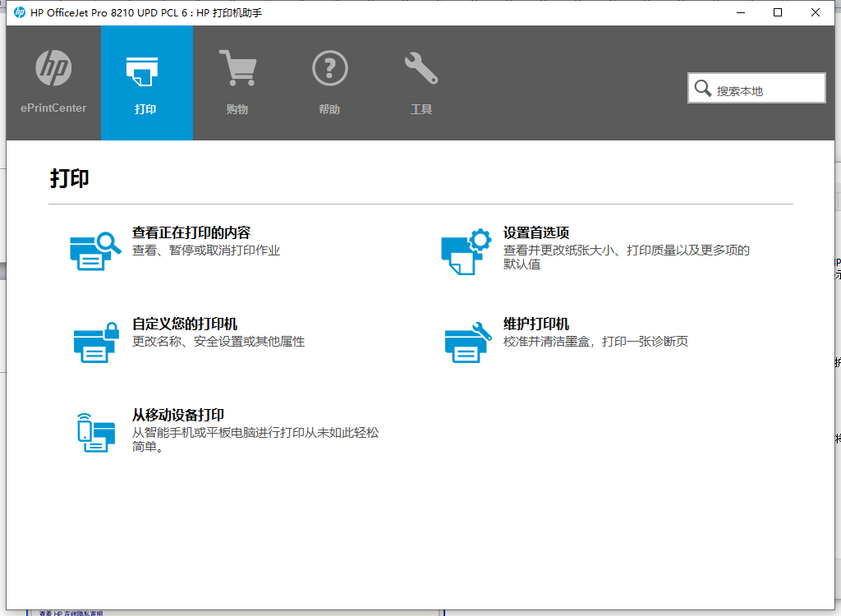Click text 更改名称、安全设置或其他属性

click(x=218, y=342)
